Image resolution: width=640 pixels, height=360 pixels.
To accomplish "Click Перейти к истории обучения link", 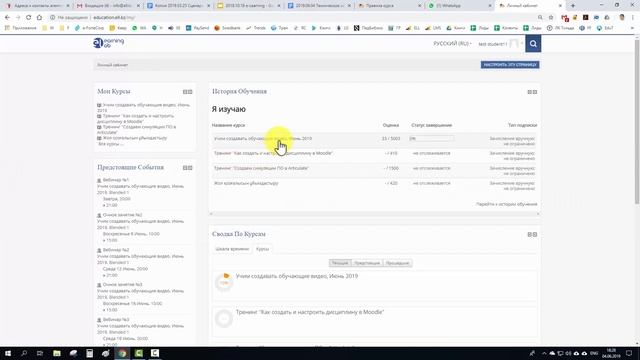I will click(x=507, y=204).
